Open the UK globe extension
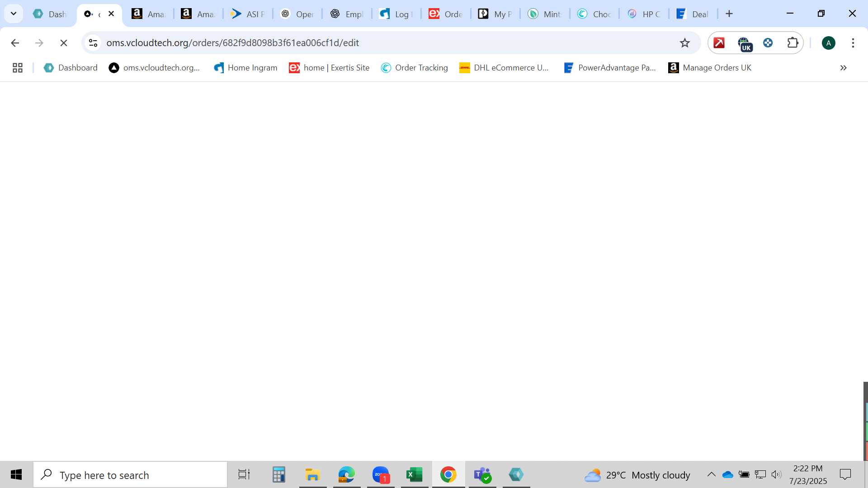Viewport: 868px width, 488px height. click(745, 44)
